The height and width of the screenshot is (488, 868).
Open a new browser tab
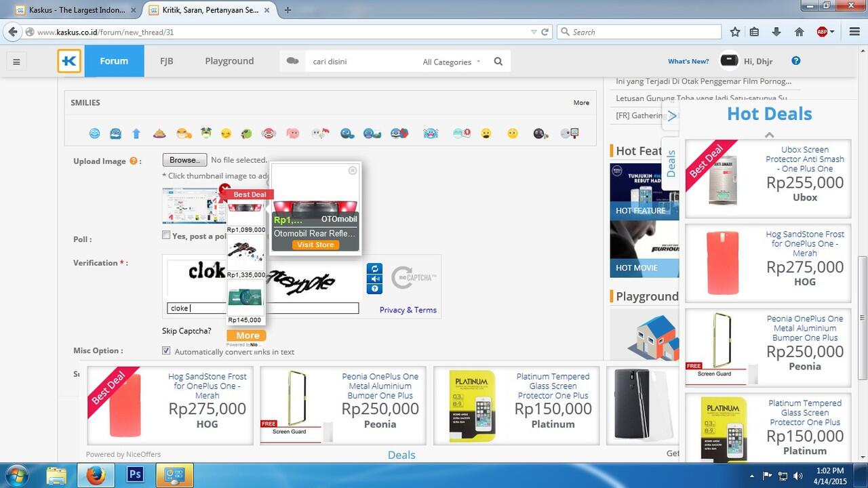(x=288, y=10)
